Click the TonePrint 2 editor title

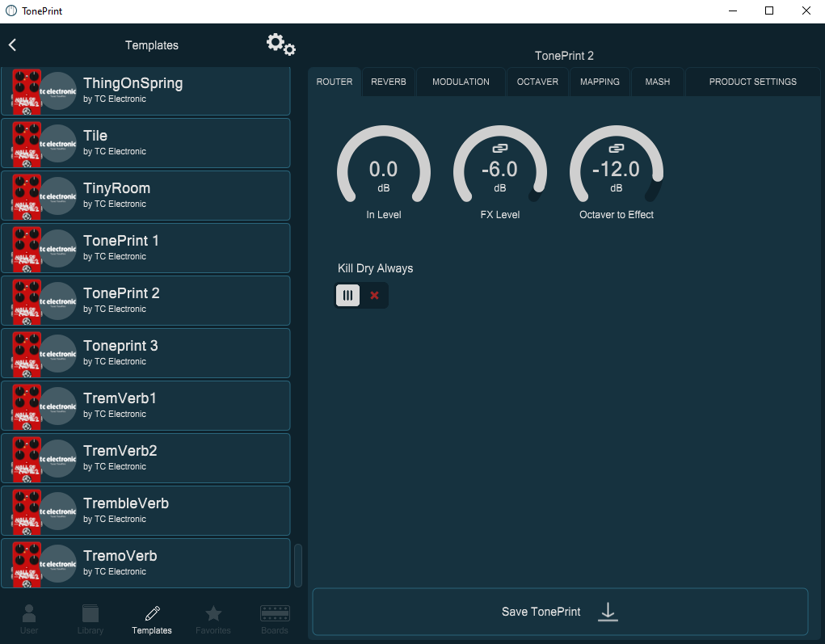pos(564,56)
